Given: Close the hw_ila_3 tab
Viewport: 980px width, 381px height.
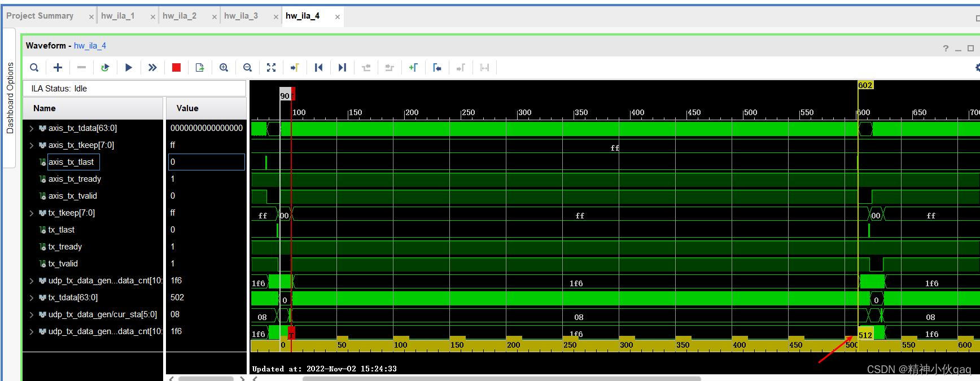Looking at the screenshot, I should coord(276,17).
